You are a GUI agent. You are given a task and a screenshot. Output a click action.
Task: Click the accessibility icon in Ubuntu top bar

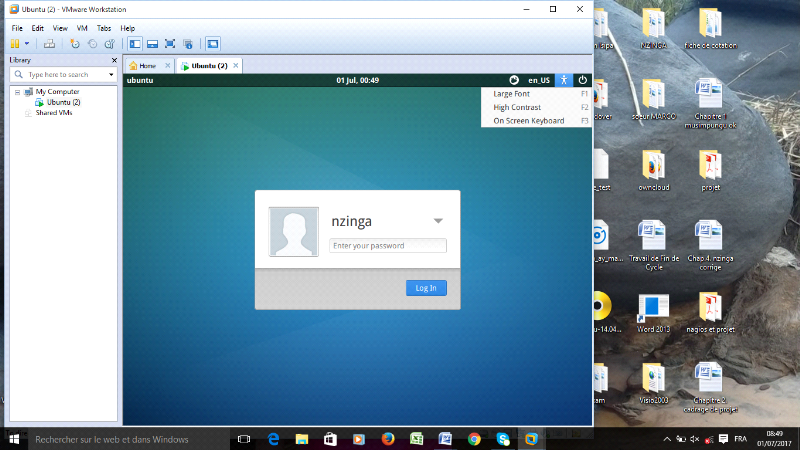(564, 80)
